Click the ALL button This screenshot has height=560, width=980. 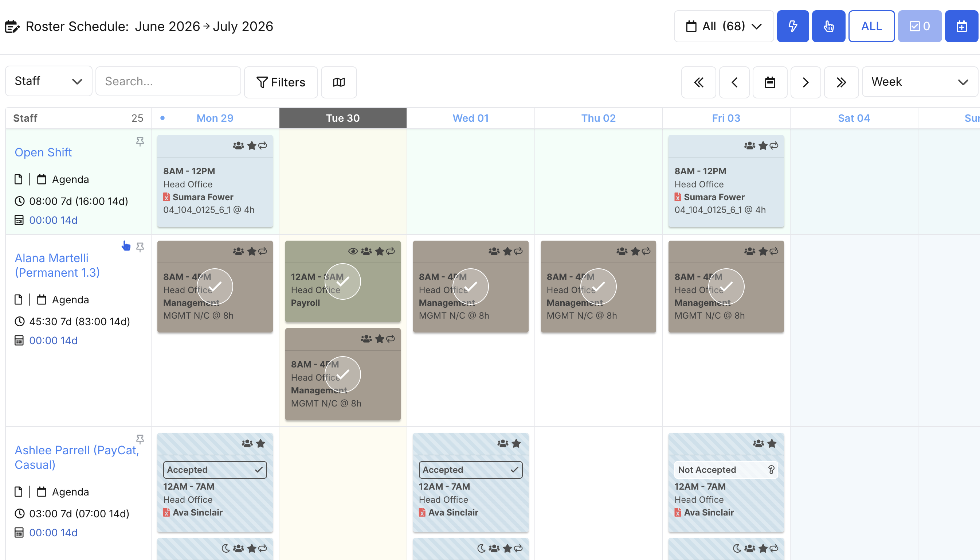coord(871,26)
